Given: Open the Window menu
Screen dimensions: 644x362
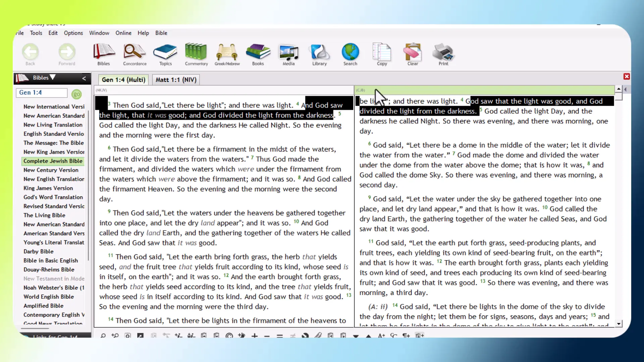Looking at the screenshot, I should tap(99, 33).
